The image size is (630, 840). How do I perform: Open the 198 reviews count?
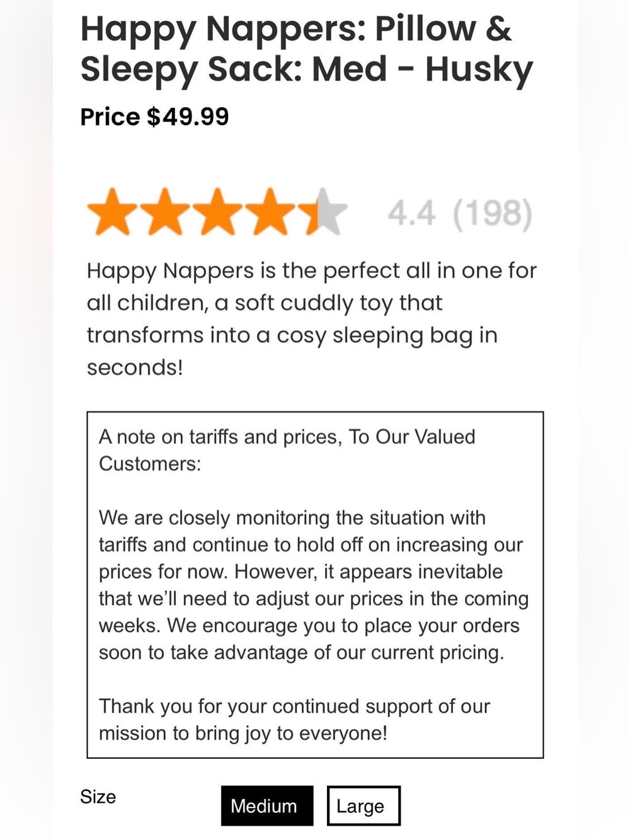[x=493, y=213]
